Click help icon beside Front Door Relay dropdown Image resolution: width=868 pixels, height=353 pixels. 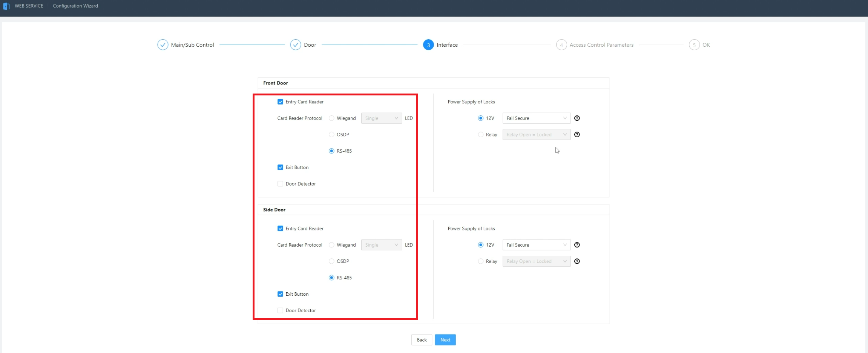pos(577,135)
